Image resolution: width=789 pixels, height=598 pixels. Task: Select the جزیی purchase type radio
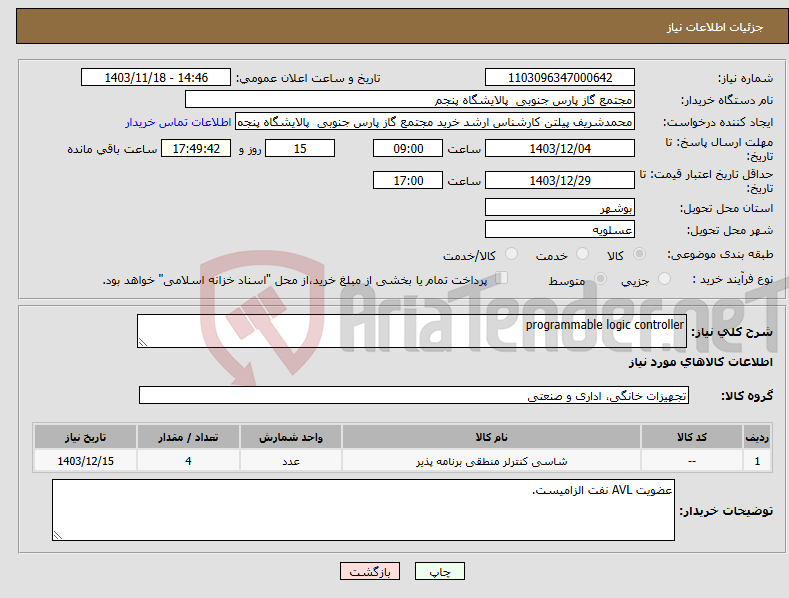(664, 278)
